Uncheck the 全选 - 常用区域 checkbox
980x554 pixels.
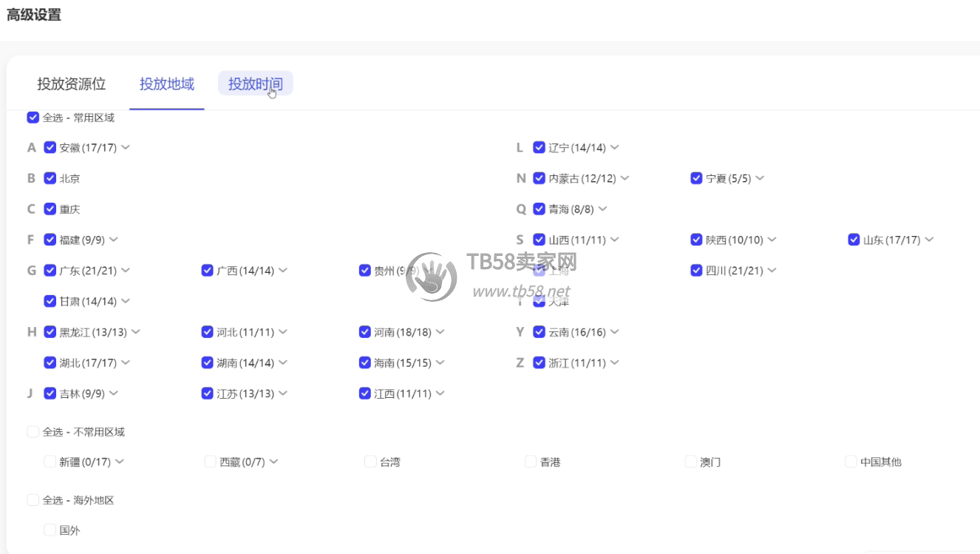coord(33,118)
